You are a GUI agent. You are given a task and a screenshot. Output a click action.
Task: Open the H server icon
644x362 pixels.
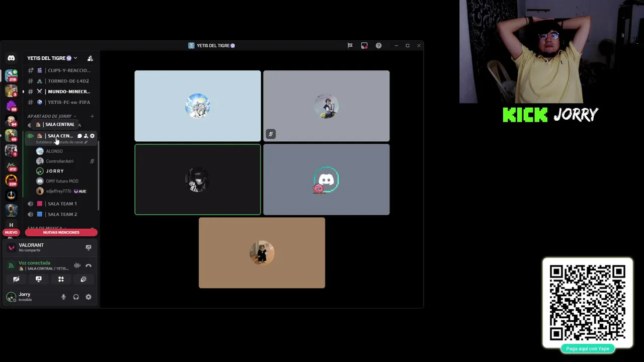click(11, 225)
